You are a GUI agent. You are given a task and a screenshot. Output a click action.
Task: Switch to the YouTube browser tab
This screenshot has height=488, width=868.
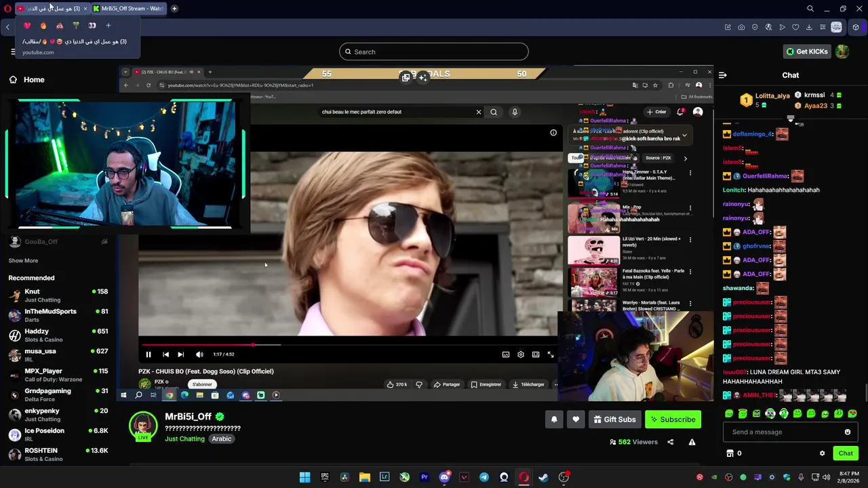51,8
